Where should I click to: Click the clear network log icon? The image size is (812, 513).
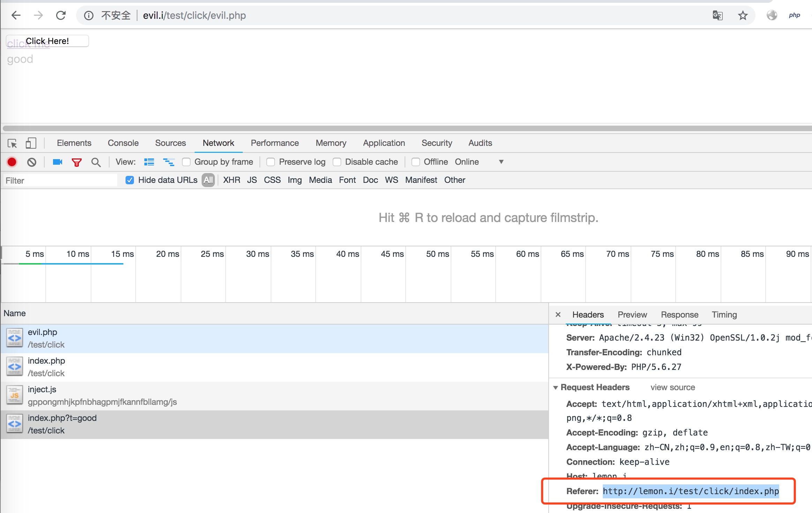point(32,162)
